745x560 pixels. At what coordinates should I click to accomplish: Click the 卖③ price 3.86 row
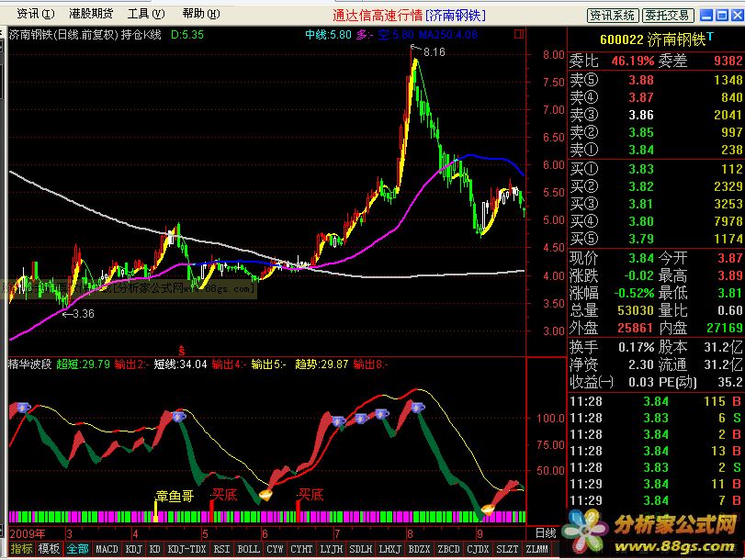[x=656, y=115]
